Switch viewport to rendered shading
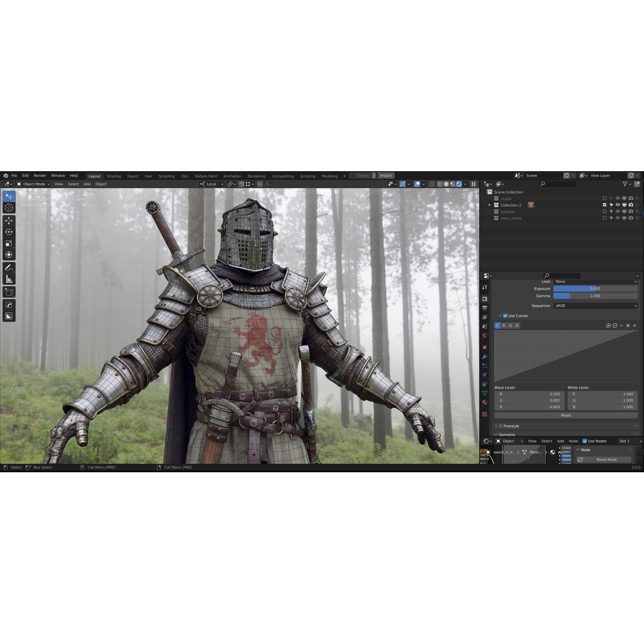The image size is (644, 644). (x=459, y=184)
